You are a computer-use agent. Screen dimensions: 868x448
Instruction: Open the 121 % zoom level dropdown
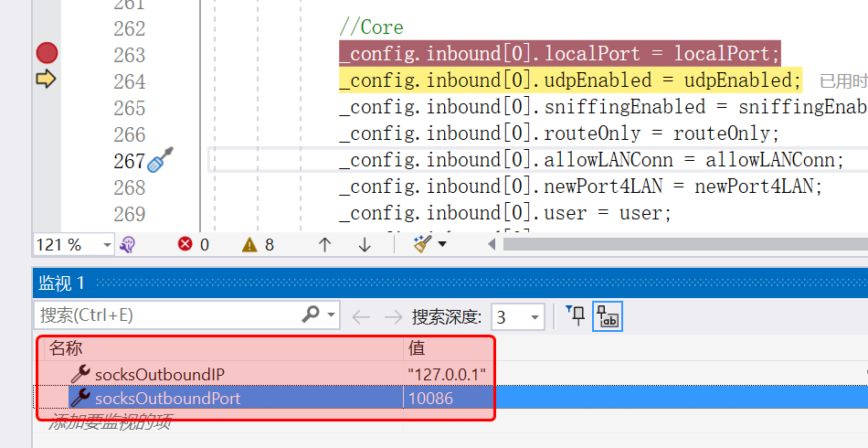(x=107, y=244)
